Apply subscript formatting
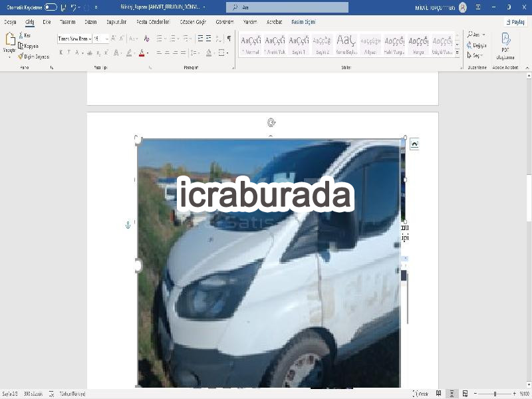 point(98,53)
